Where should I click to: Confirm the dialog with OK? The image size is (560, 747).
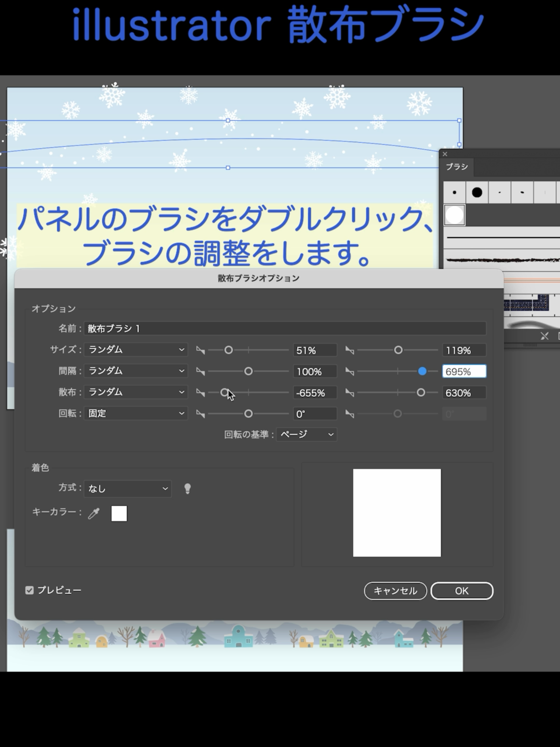coord(462,591)
